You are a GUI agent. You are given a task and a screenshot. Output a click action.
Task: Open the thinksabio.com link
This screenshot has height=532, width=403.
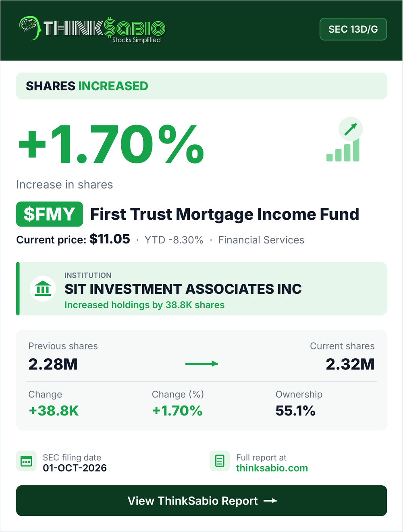(272, 468)
